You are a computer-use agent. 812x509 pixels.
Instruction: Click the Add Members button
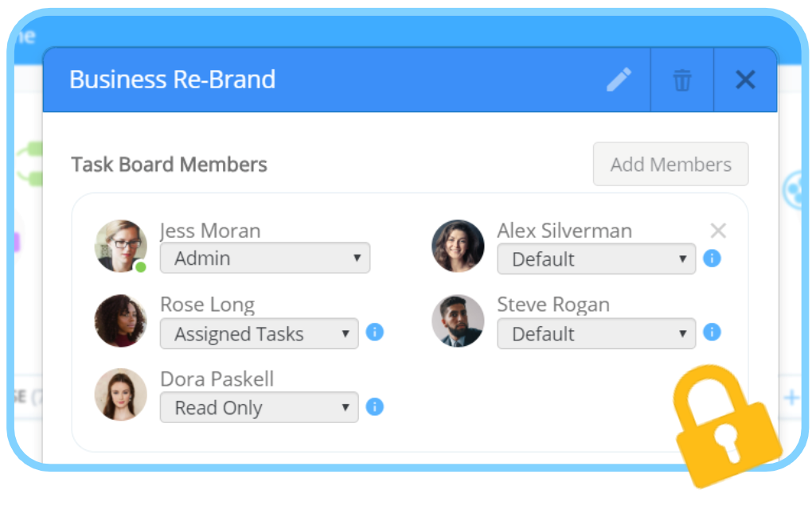670,164
